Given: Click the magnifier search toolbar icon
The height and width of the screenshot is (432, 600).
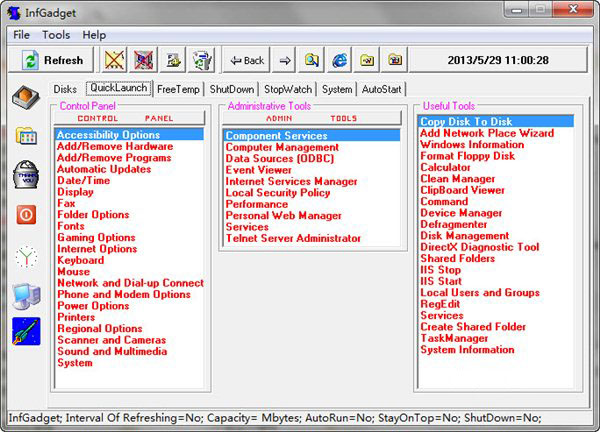Looking at the screenshot, I should (x=311, y=60).
